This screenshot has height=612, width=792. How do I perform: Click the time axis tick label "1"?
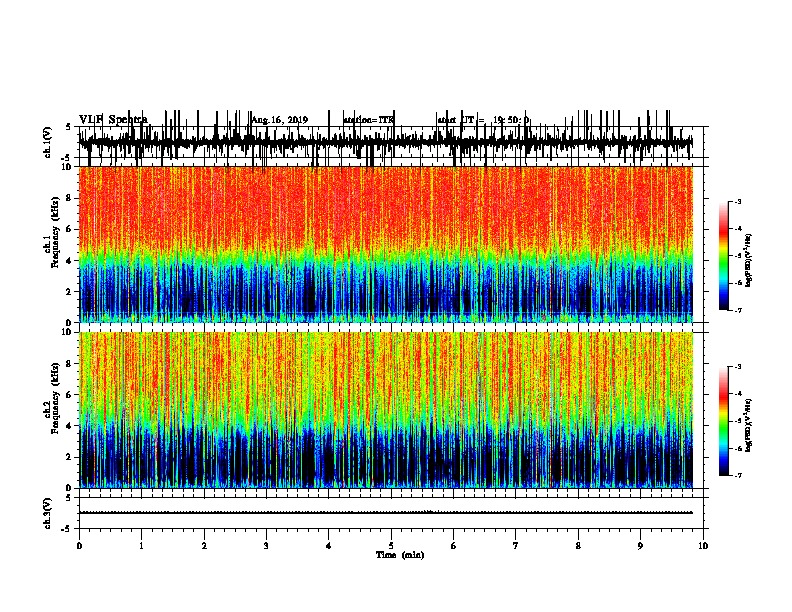pyautogui.click(x=141, y=546)
